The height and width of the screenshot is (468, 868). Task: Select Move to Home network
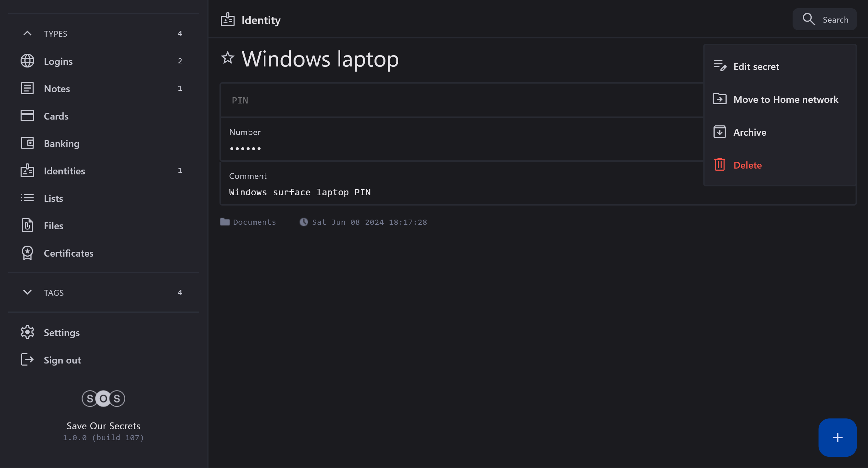pos(785,99)
